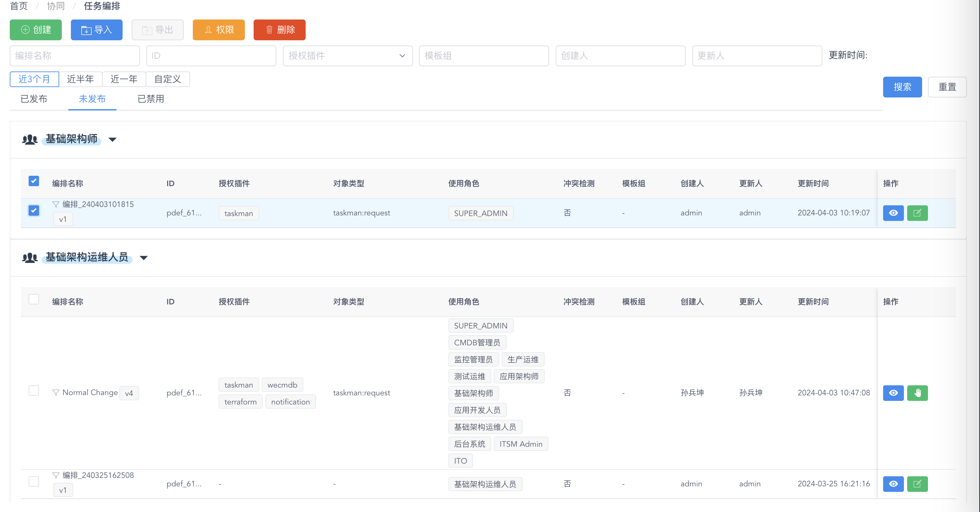The width and height of the screenshot is (980, 512).
Task: Click the green hand icon for Normal Change
Action: click(917, 393)
